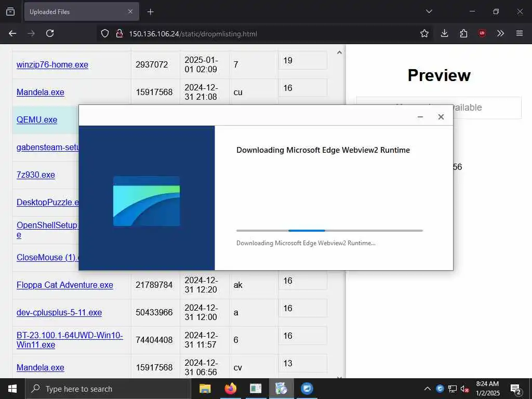Screen dimensions: 532x399
Task: Open the blue round app at the taskbar's right end
Action: [x=307, y=389]
